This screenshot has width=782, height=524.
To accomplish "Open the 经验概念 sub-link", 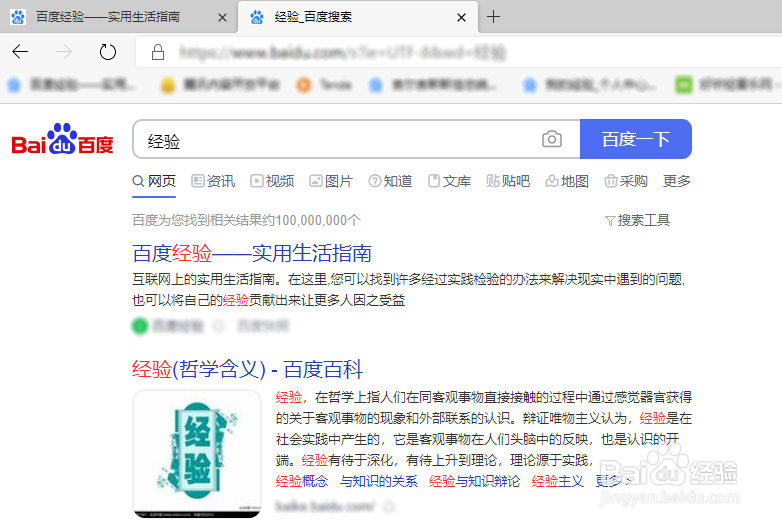I will click(x=302, y=481).
